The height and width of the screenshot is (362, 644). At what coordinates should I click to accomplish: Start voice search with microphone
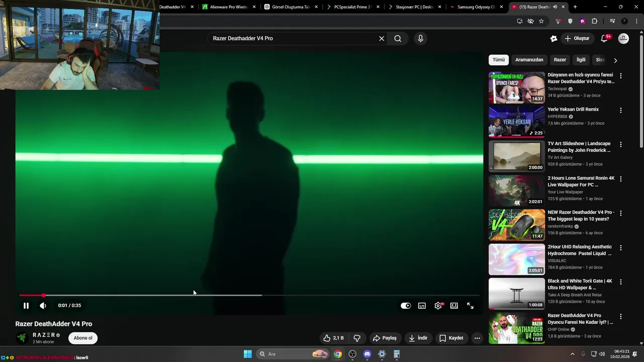(421, 38)
